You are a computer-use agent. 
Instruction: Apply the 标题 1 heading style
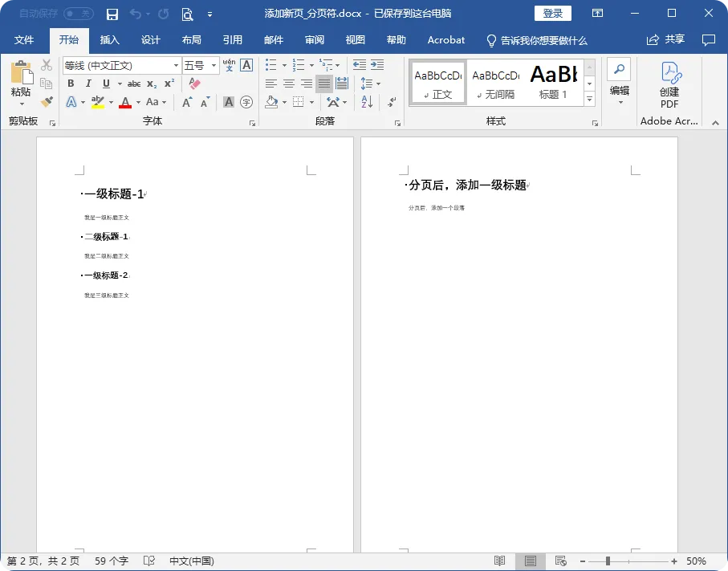(553, 82)
